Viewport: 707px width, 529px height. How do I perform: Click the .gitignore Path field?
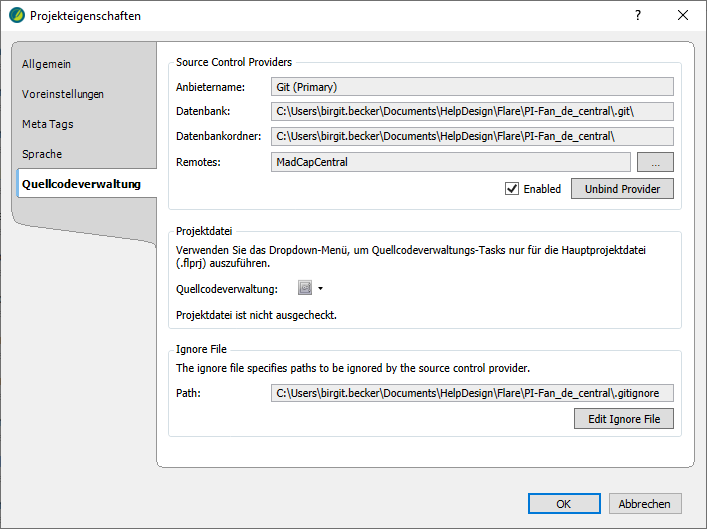coord(472,393)
